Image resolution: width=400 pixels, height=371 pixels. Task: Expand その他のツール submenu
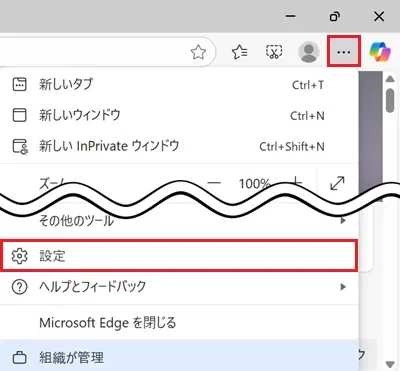pos(179,220)
